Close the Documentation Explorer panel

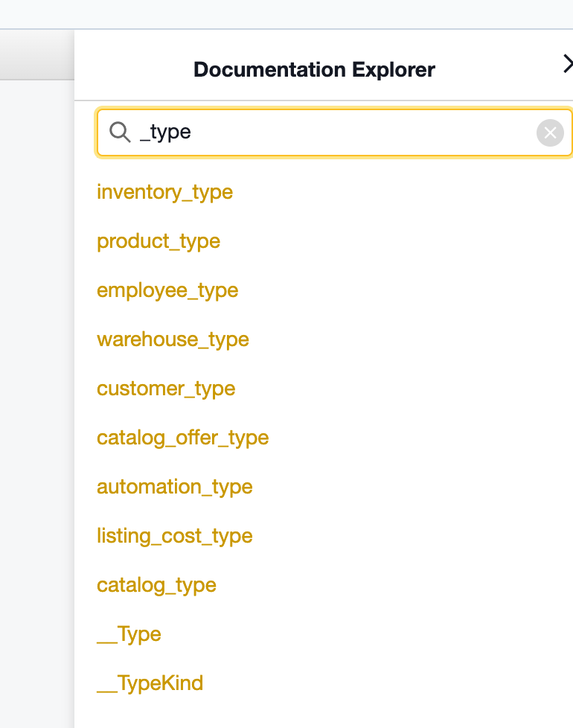click(568, 64)
